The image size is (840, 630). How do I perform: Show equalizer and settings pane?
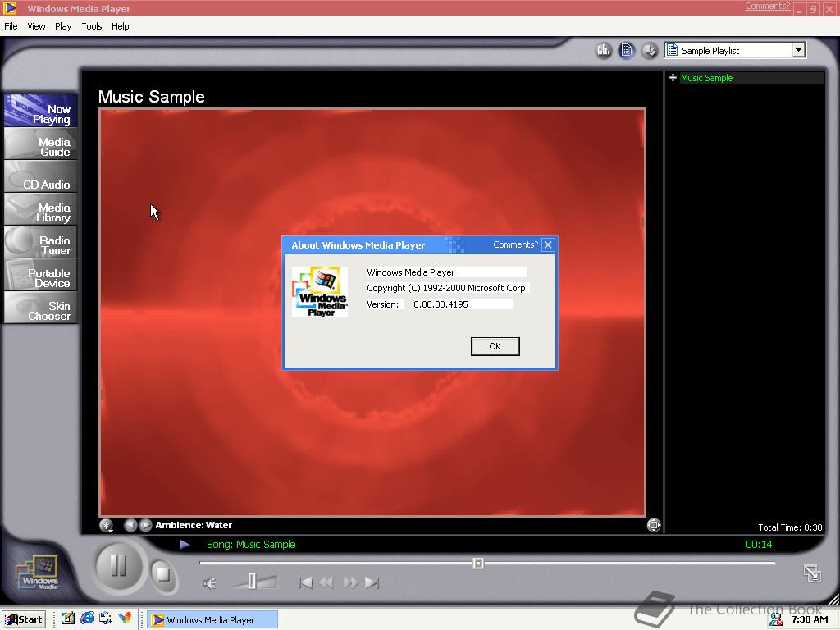click(x=604, y=50)
